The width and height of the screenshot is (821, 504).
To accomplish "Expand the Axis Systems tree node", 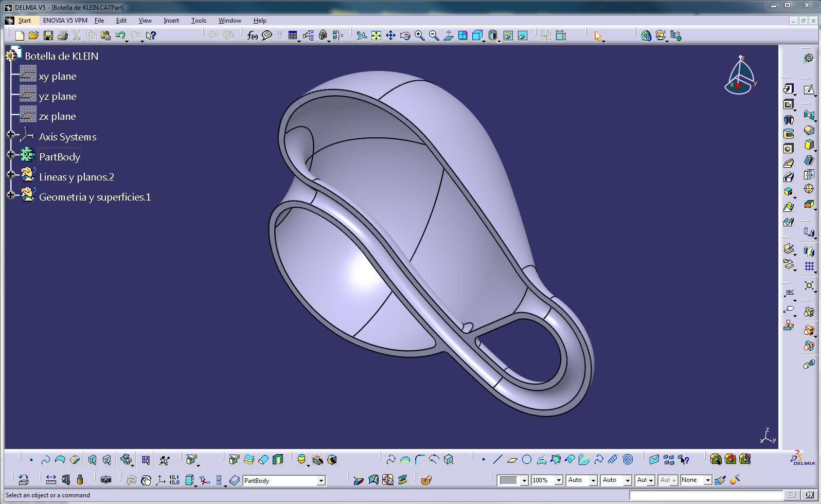I will (x=11, y=135).
